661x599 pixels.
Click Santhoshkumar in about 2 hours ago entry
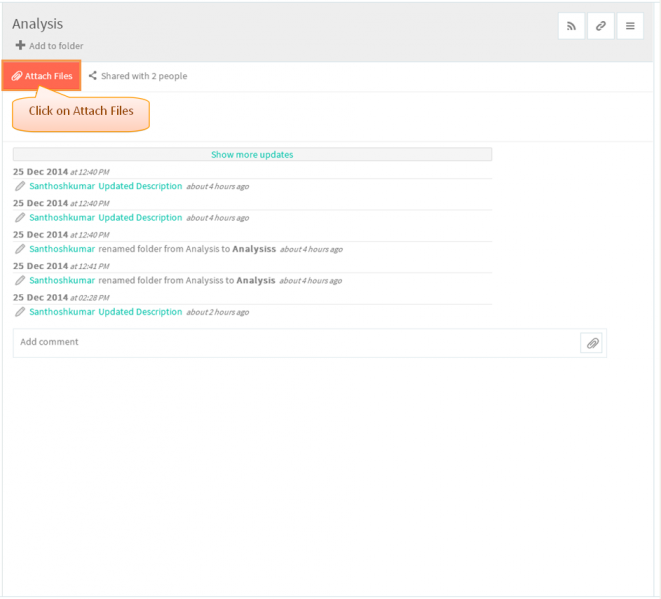pyautogui.click(x=62, y=312)
